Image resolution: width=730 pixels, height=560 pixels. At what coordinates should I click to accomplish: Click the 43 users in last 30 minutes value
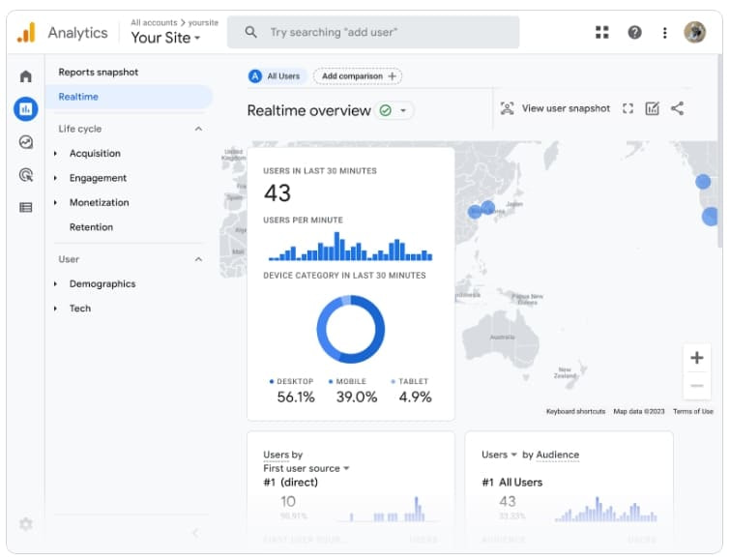click(x=277, y=192)
